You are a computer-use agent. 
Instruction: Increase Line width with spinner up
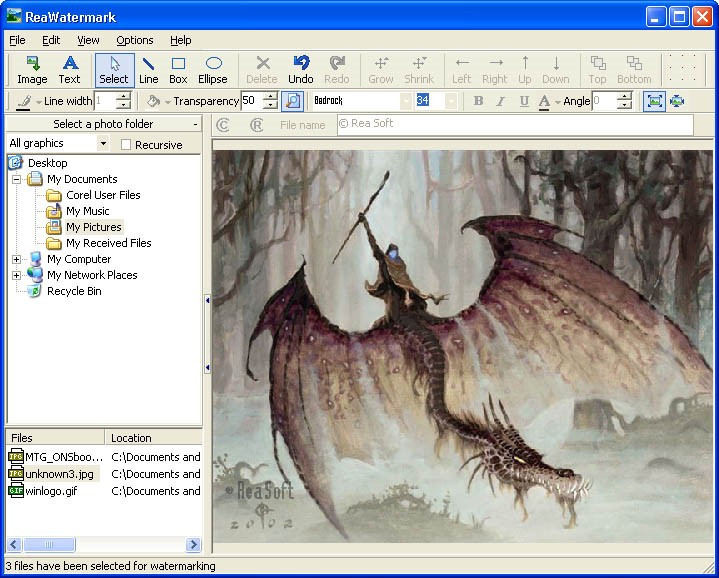(123, 97)
